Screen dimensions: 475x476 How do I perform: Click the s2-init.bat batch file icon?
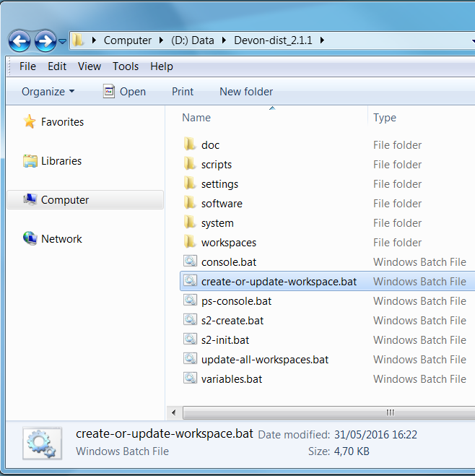(x=190, y=339)
